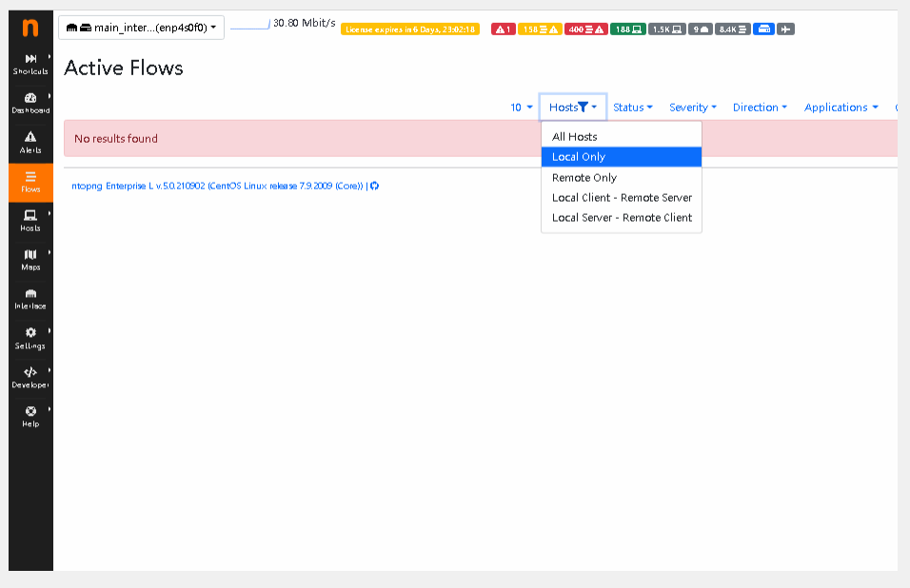
Task: Click the red 400 flow alerts badge
Action: coord(586,29)
